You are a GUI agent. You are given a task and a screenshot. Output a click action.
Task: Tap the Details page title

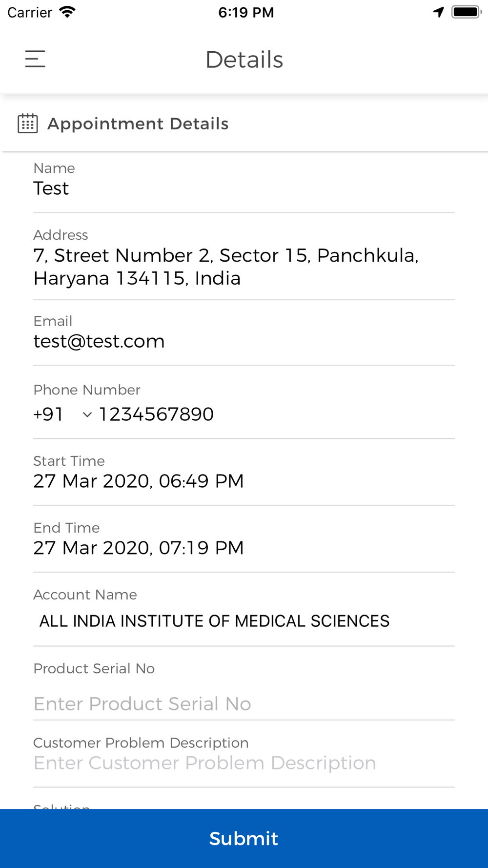[244, 60]
